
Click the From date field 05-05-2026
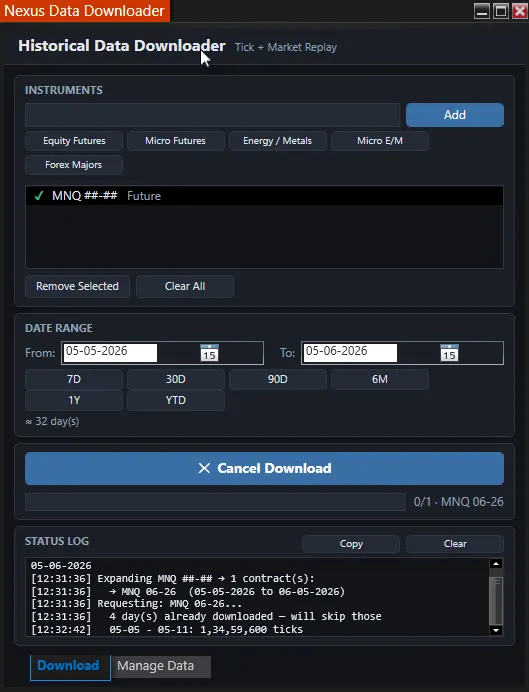tap(110, 353)
